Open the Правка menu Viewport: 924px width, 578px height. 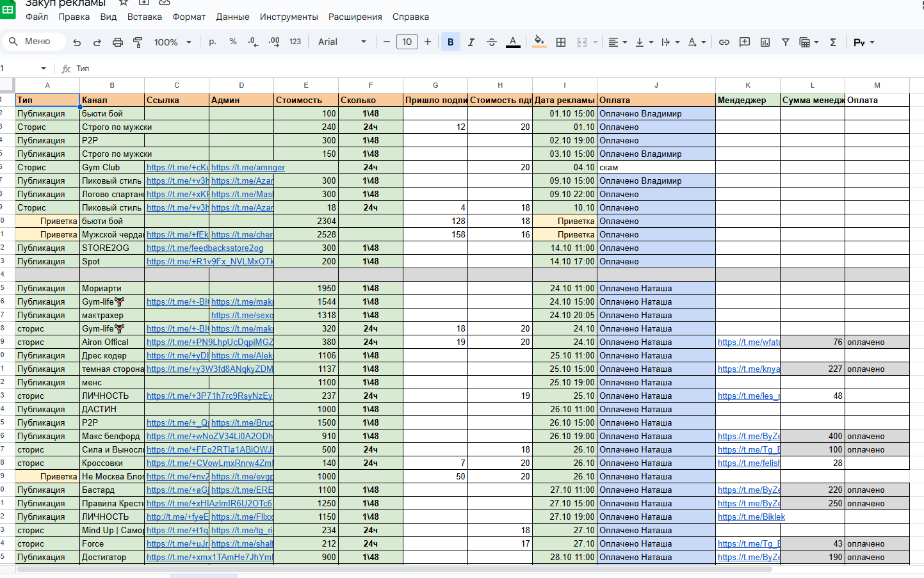click(74, 17)
